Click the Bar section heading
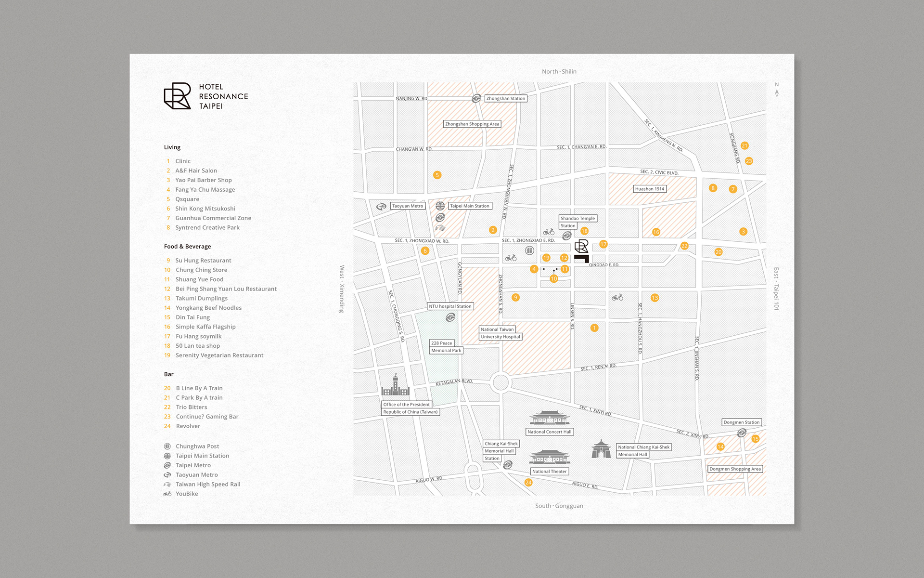 [x=168, y=374]
